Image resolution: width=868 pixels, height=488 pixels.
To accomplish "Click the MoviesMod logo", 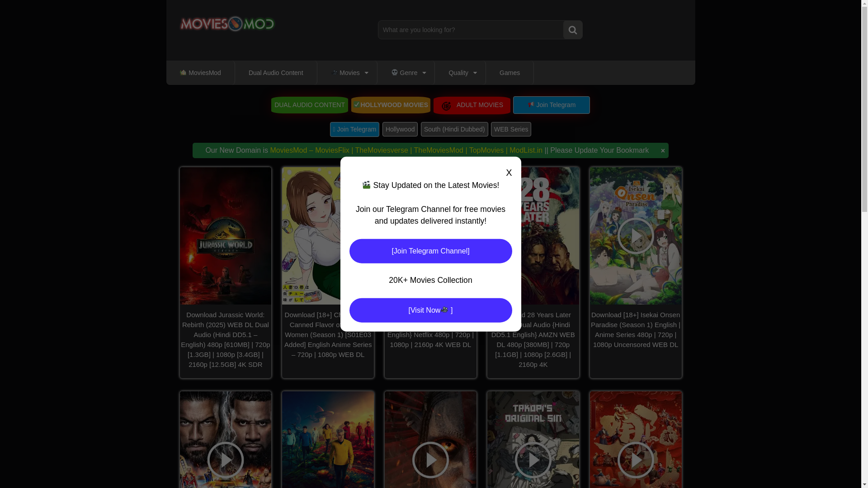I will (x=227, y=24).
